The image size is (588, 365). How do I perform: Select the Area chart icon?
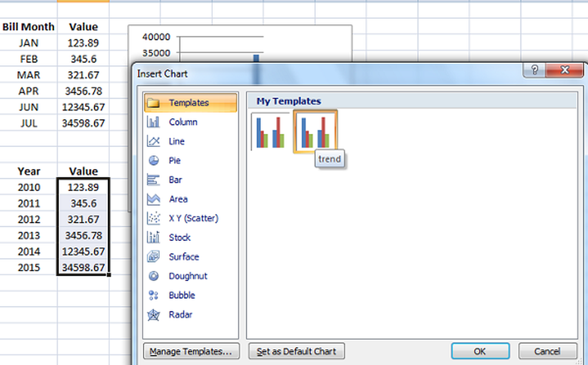tap(154, 199)
